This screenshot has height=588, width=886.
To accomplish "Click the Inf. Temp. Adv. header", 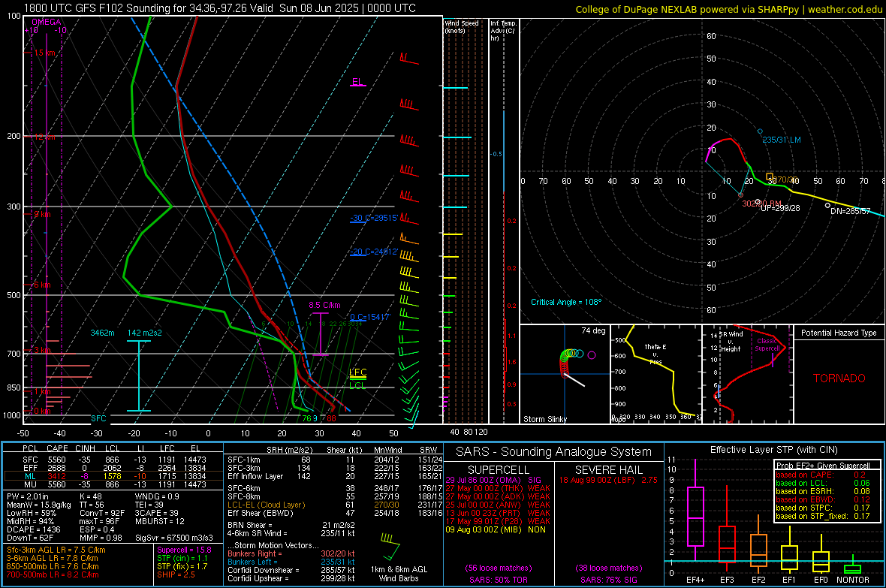I will [x=503, y=31].
